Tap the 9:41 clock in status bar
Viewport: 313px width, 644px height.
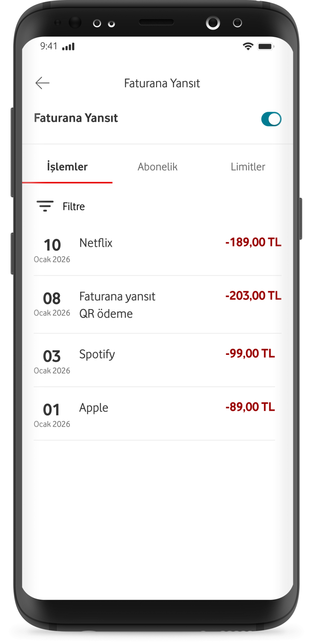(x=49, y=46)
